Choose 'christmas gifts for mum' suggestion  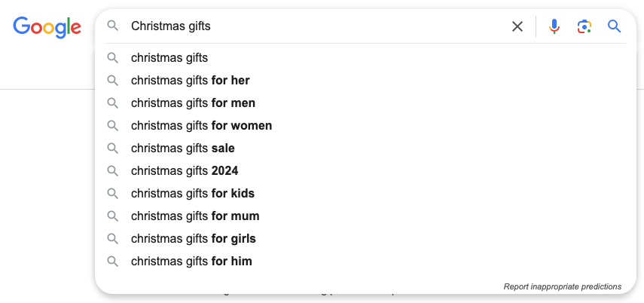point(194,216)
